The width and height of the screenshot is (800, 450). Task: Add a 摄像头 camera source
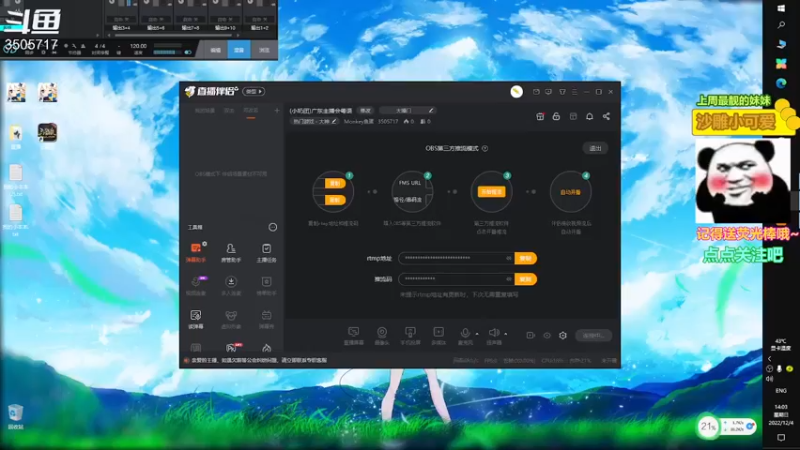click(382, 335)
